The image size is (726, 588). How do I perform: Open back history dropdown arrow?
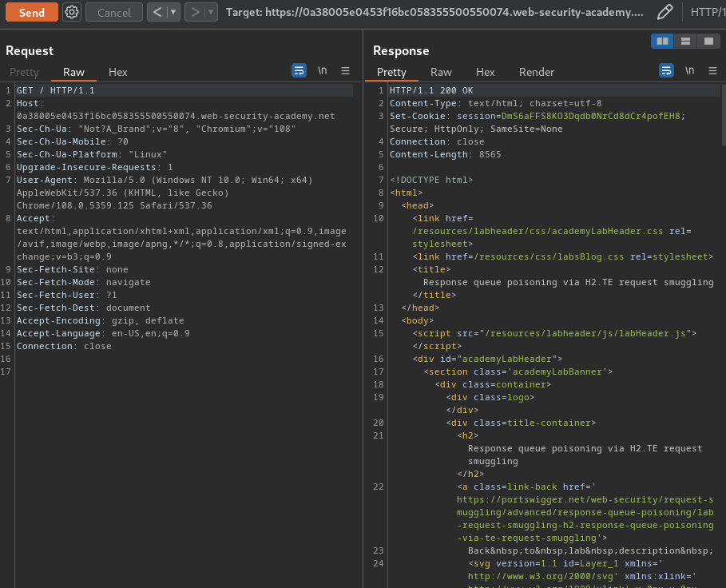point(173,13)
